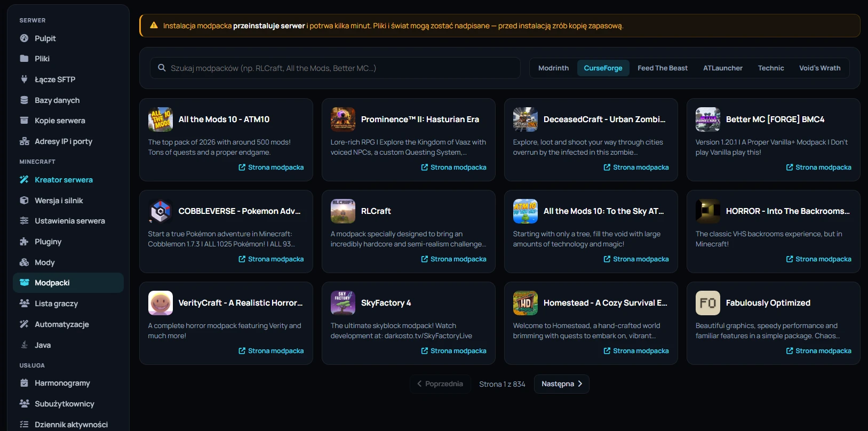Select the Pluginy puzzle piece icon
This screenshot has height=431, width=868.
(24, 242)
